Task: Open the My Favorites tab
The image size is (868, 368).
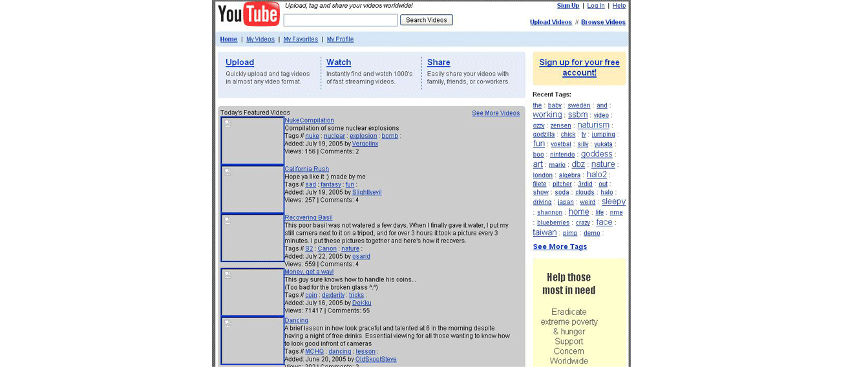Action: coord(301,39)
